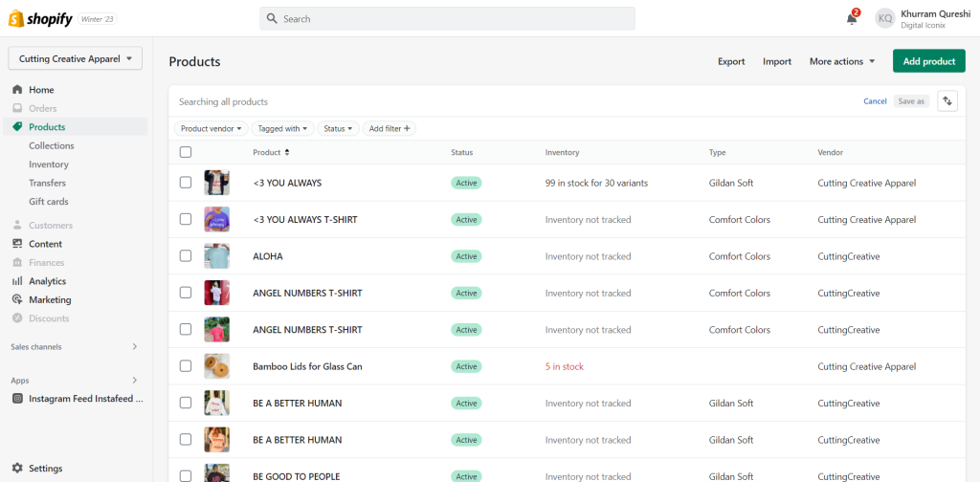980x482 pixels.
Task: Open the notifications bell icon
Action: click(851, 18)
